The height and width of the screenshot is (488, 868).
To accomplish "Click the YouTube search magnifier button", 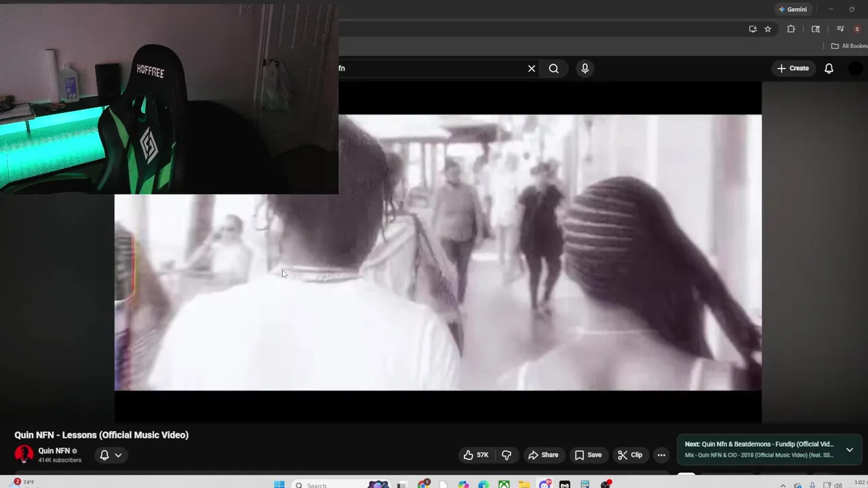I will [554, 68].
